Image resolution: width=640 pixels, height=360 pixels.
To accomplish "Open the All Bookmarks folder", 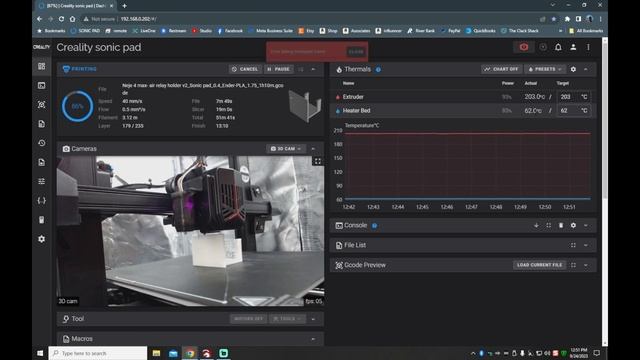I will point(586,31).
